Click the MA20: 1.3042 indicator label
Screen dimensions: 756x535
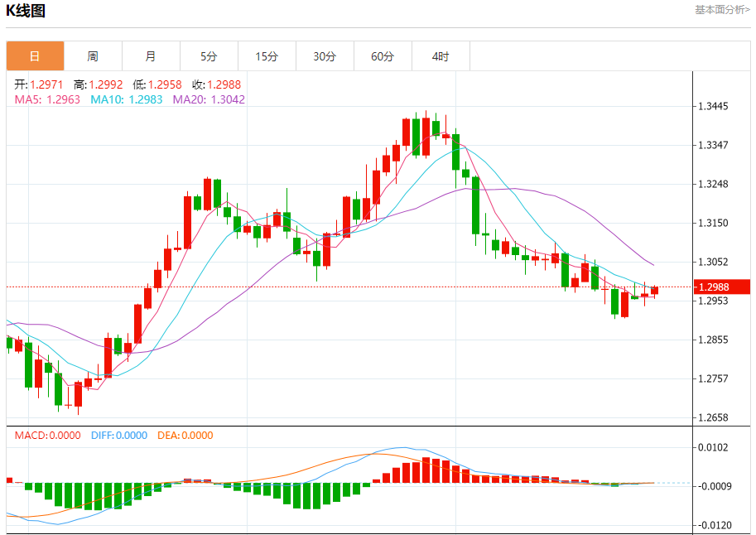click(x=208, y=99)
